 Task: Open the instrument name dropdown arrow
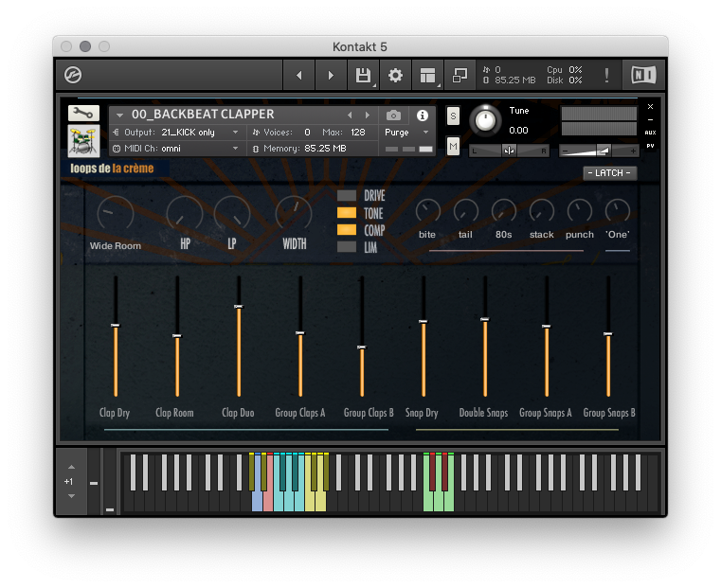click(120, 115)
